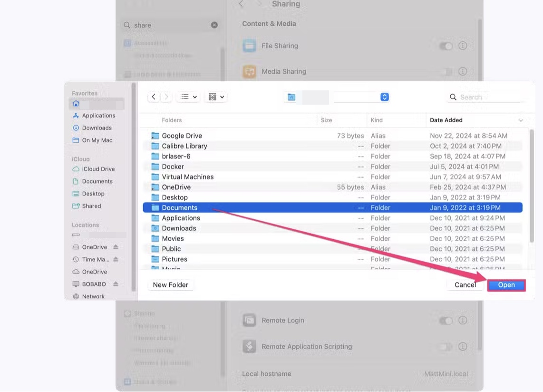
Task: Cancel the folder picker dialog
Action: point(465,285)
